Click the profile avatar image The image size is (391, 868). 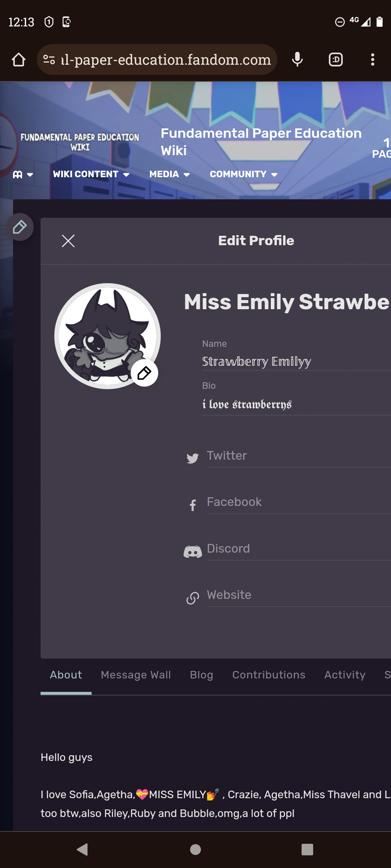point(107,336)
